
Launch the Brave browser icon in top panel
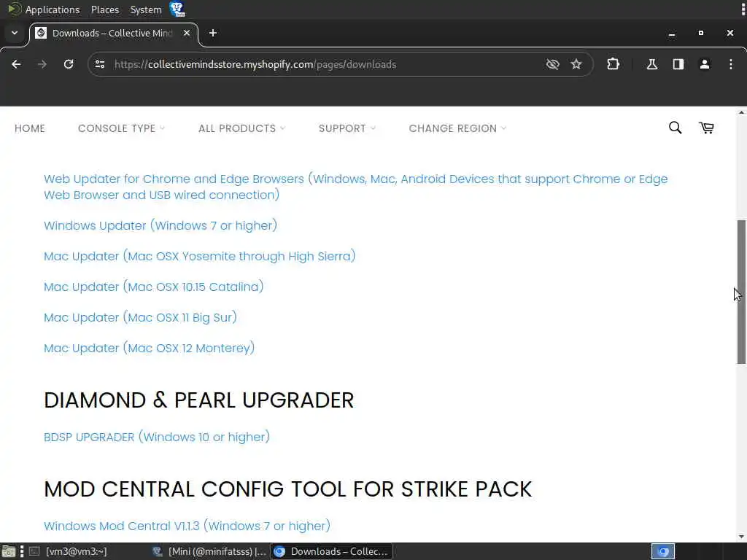coord(177,9)
